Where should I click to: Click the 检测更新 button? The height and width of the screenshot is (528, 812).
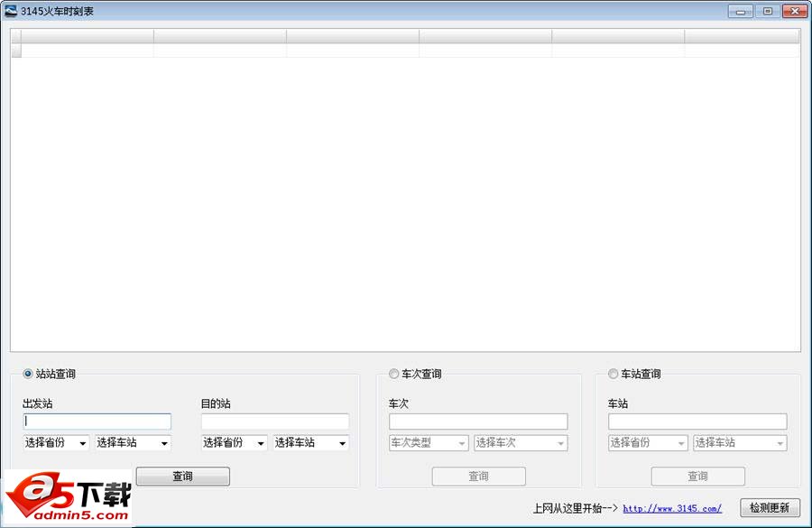(x=770, y=508)
